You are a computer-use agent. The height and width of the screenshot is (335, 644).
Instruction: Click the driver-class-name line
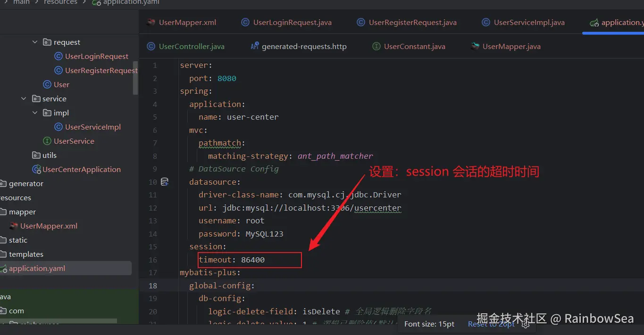[x=300, y=195]
